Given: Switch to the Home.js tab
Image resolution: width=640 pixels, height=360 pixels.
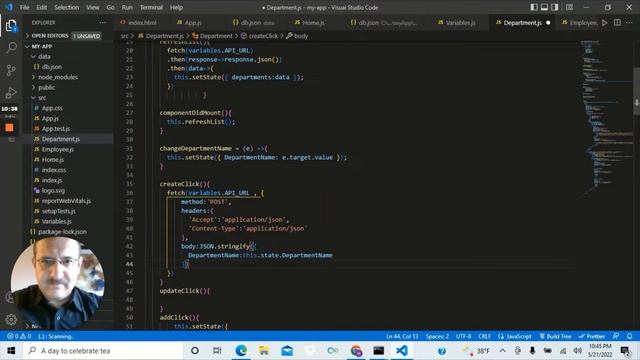Looking at the screenshot, I should coord(313,23).
